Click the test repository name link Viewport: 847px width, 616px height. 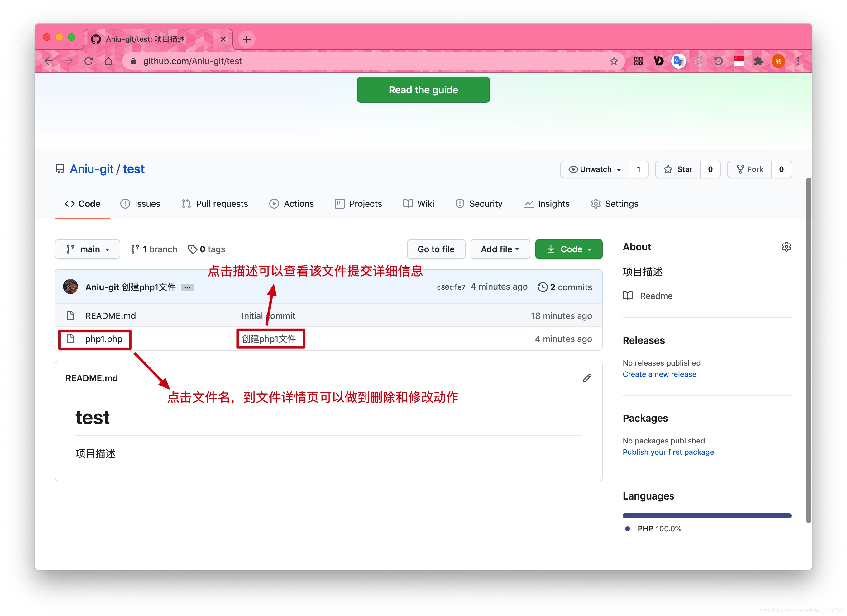134,169
